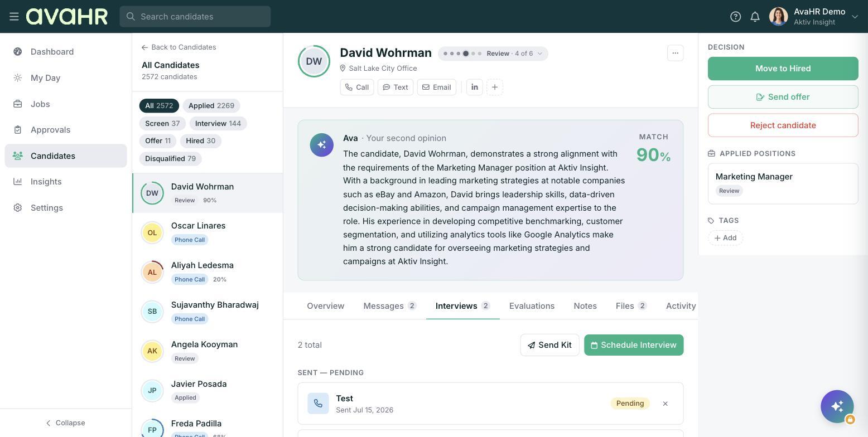Screen dimensions: 868x437
Task: Filter candidates by Disqualified 79
Action: tap(170, 159)
